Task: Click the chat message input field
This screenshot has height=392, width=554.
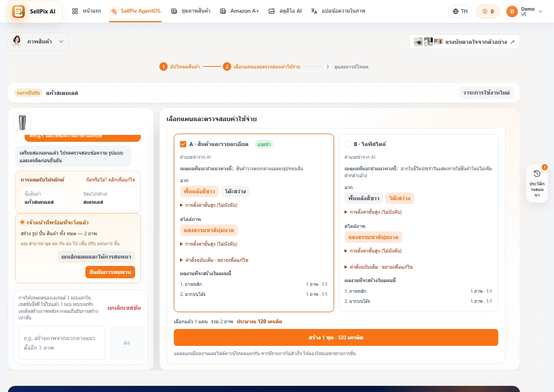Action: (62, 343)
